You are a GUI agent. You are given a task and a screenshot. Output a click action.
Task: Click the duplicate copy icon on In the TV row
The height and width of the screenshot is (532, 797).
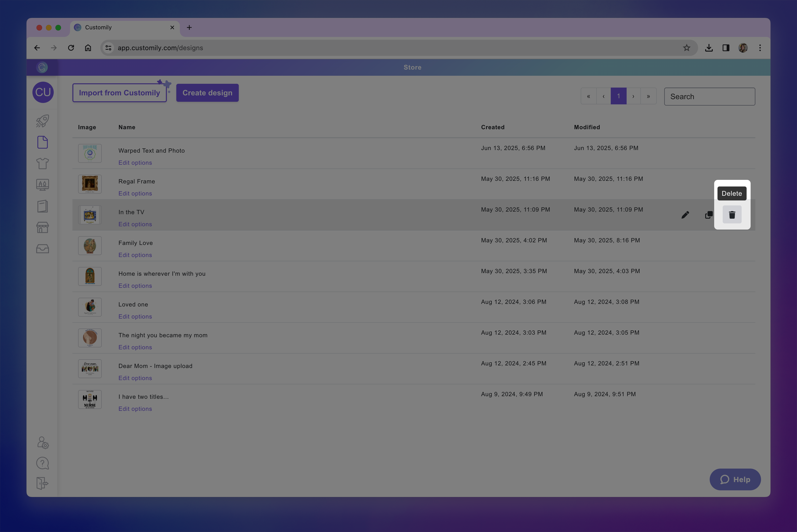coord(708,215)
